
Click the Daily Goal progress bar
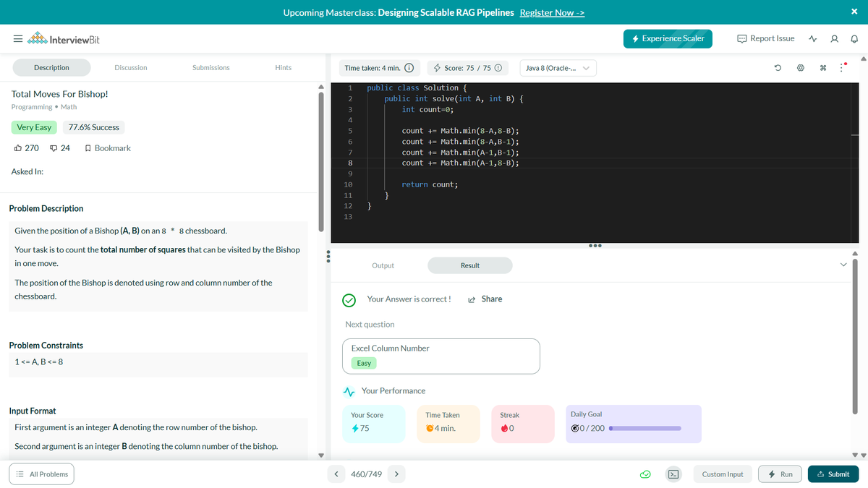pos(646,428)
